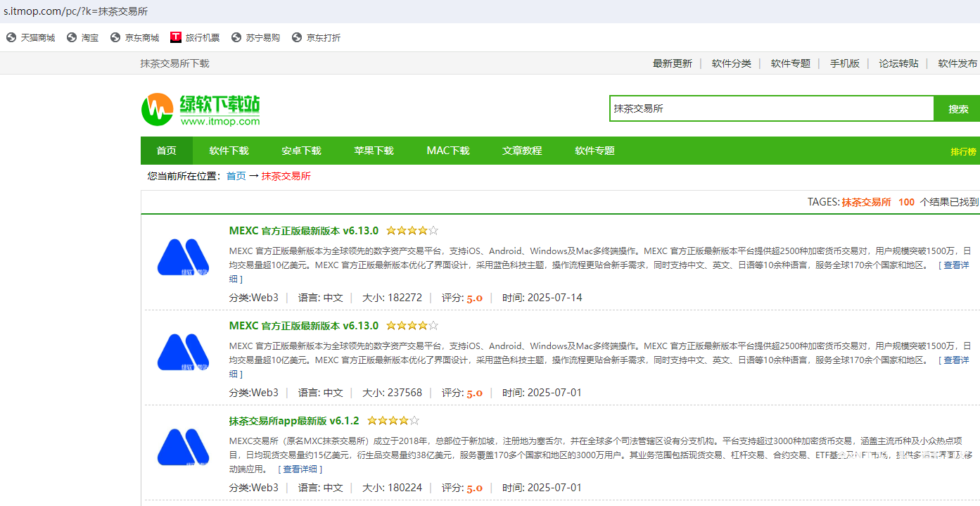Go to the 苹果下载 tab

pos(374,151)
